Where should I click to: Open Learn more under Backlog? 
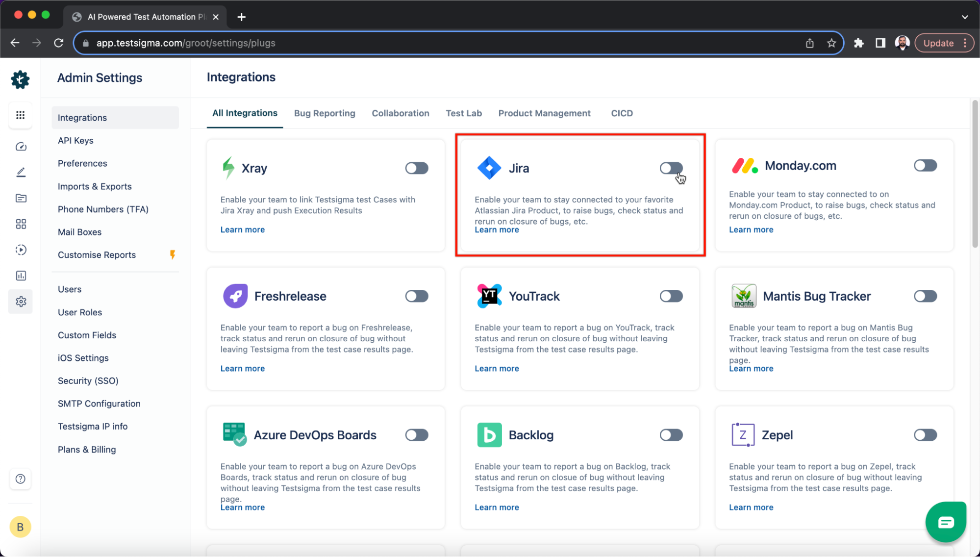(x=497, y=507)
